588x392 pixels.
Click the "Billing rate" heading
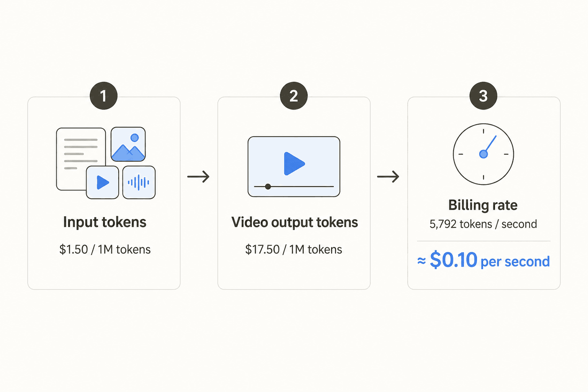(483, 205)
